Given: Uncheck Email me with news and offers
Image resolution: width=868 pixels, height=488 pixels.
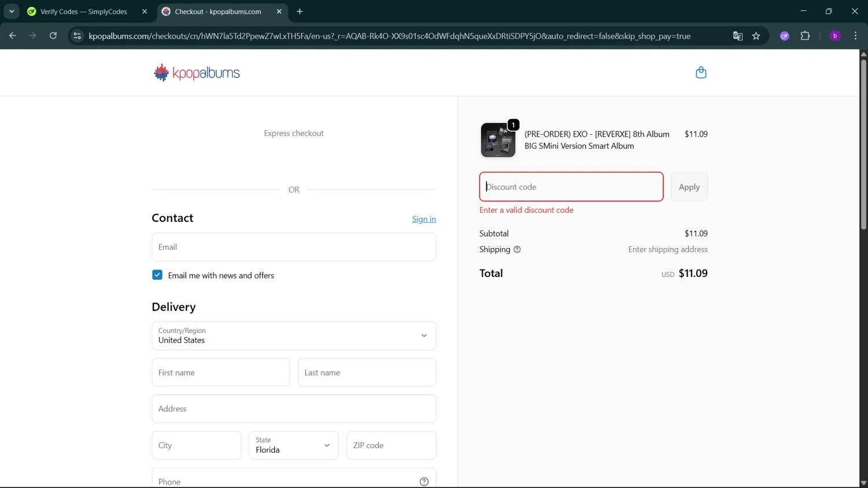Looking at the screenshot, I should tap(157, 275).
